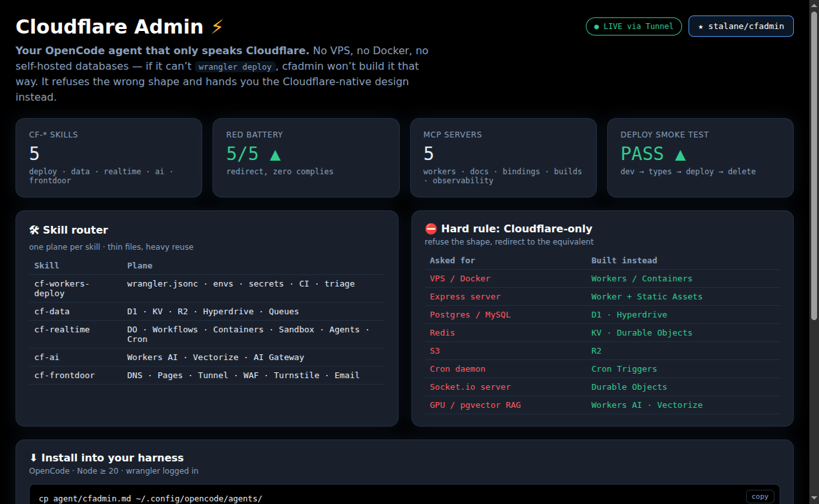This screenshot has height=504, width=819.
Task: Open the RED BATTERY stat card
Action: (306, 157)
